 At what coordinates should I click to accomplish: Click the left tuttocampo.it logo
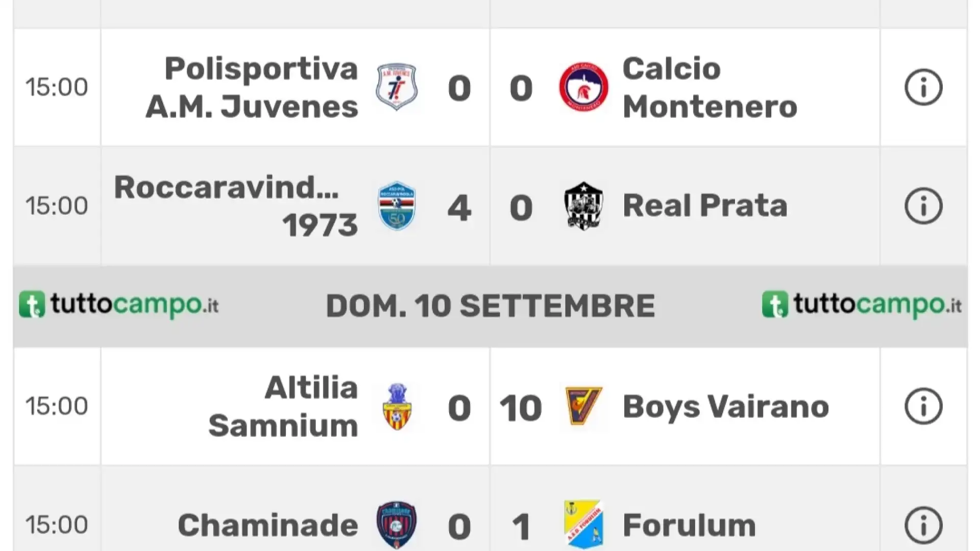(x=119, y=305)
